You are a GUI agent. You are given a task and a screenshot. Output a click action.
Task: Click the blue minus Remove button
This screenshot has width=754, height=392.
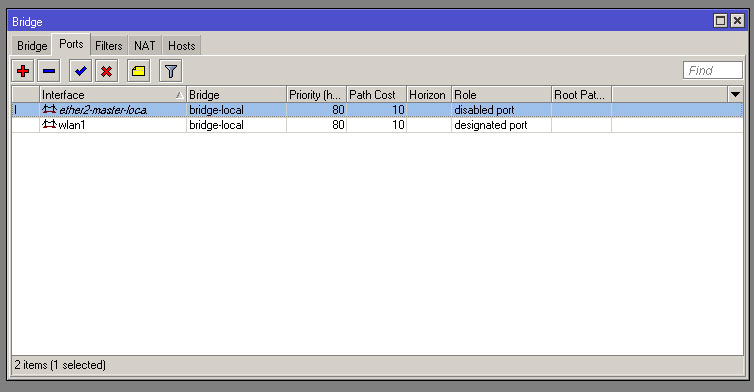coord(49,71)
